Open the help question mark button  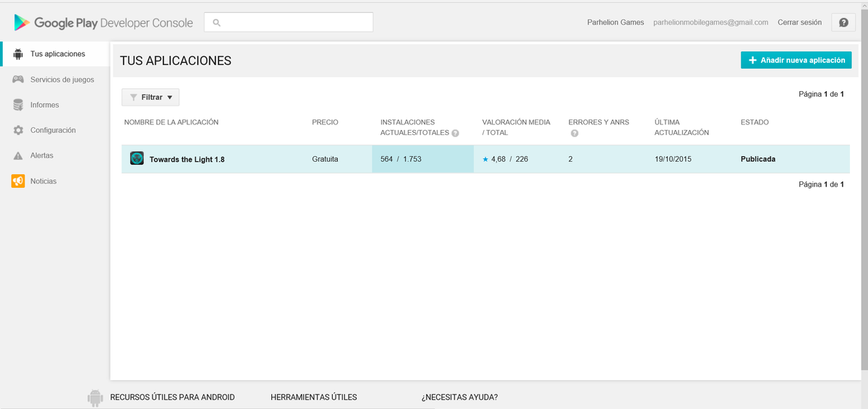[x=843, y=22]
